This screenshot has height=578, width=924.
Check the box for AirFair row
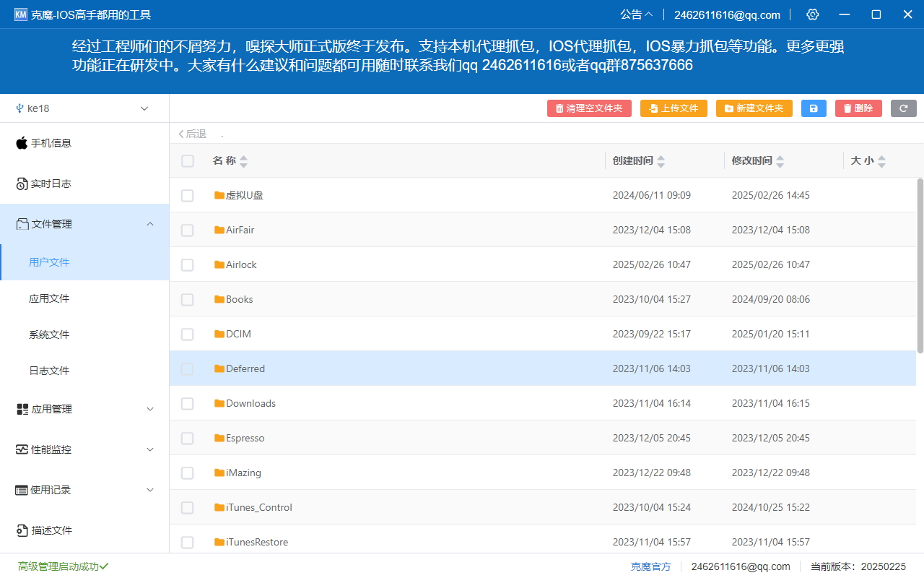click(188, 230)
